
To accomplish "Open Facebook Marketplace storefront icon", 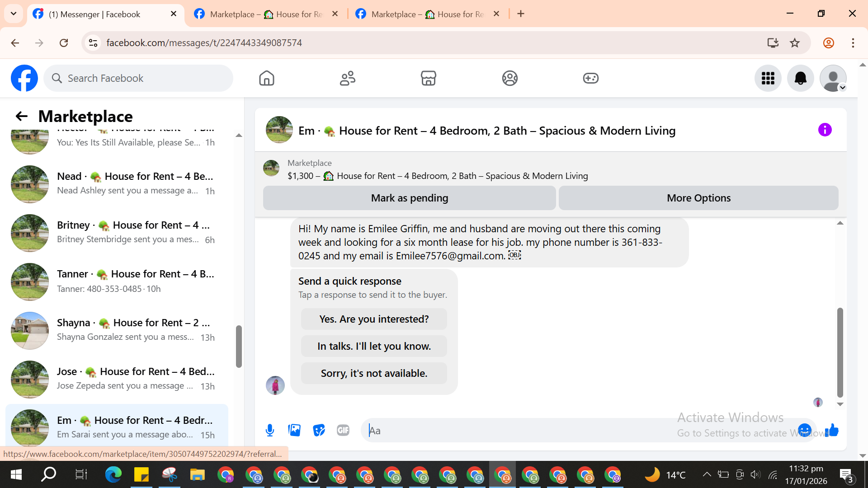I will pyautogui.click(x=428, y=78).
